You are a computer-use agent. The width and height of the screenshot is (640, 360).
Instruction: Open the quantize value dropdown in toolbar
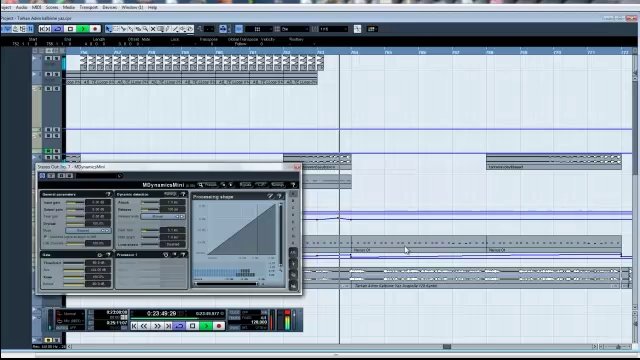tap(333, 29)
